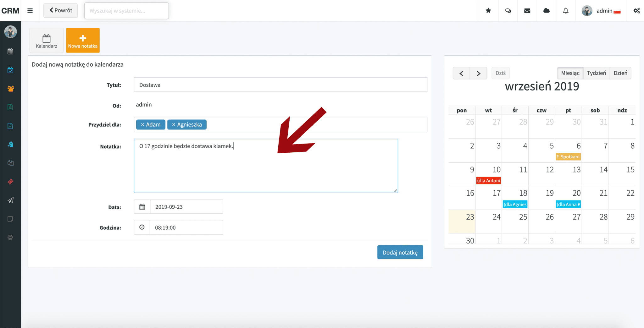
Task: Click the system search field
Action: click(x=126, y=11)
